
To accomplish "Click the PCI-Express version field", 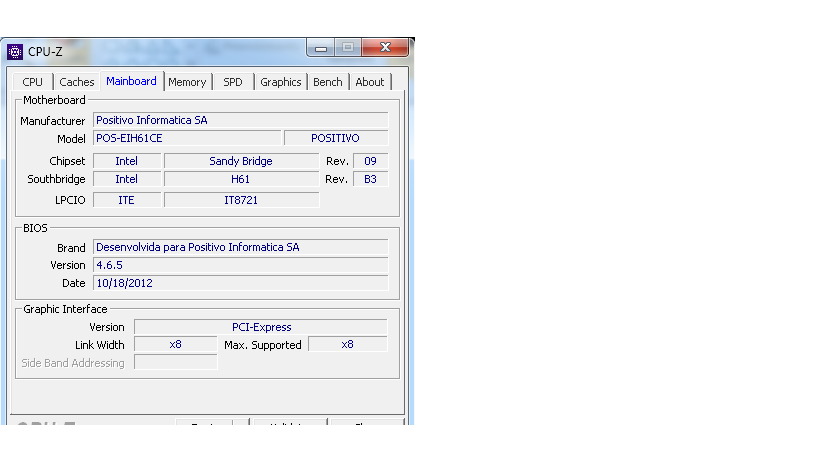I will [x=261, y=327].
